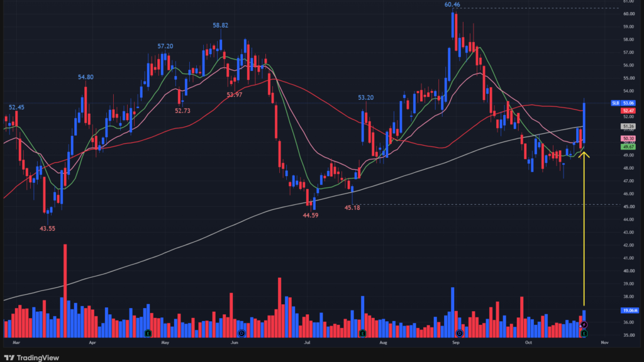This screenshot has height=362, width=644.
Task: Open the earnings marker just before May
Action: click(148, 333)
